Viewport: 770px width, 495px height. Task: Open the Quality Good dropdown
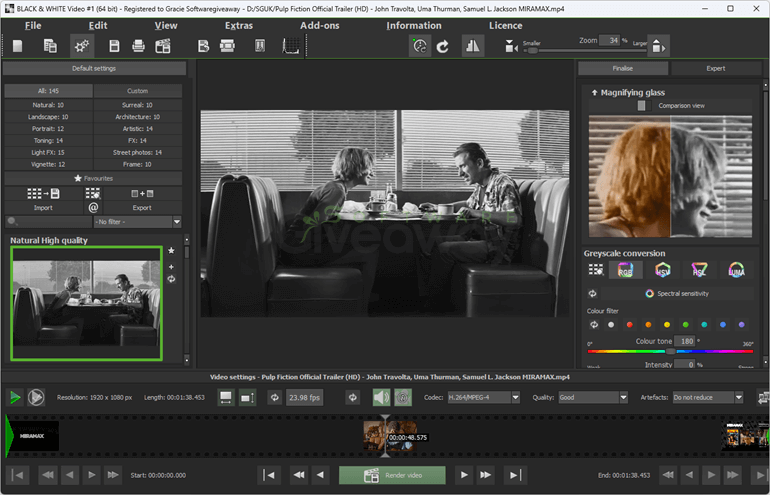[x=593, y=397]
